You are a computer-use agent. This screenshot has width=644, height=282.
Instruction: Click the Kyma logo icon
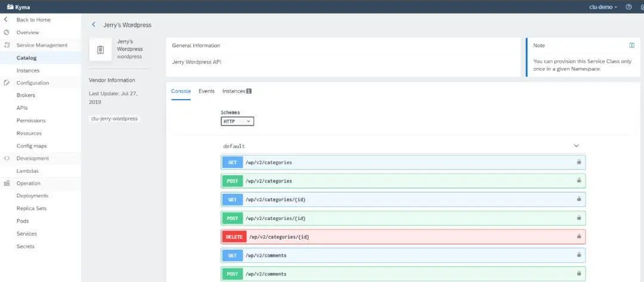pyautogui.click(x=11, y=7)
